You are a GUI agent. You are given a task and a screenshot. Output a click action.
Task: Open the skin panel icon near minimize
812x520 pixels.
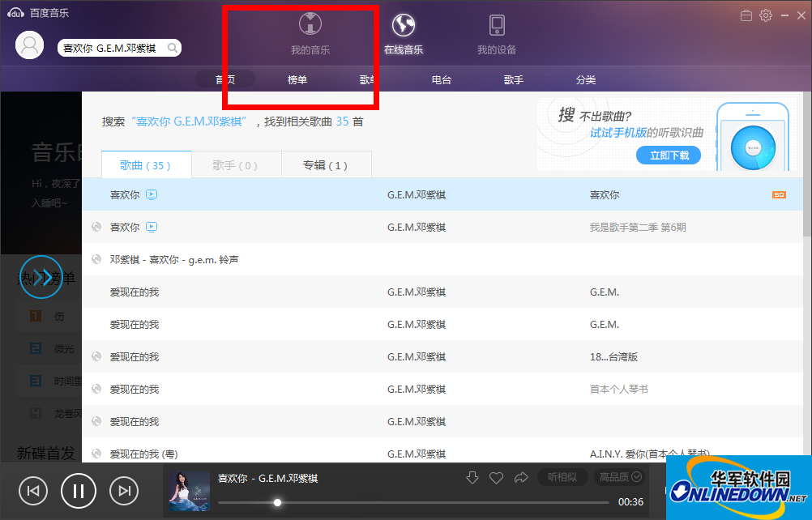[x=746, y=15]
